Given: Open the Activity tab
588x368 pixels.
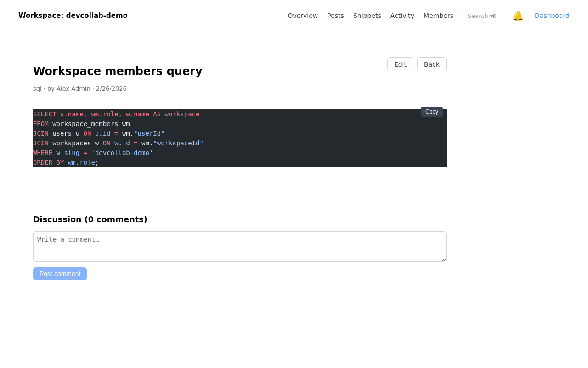Looking at the screenshot, I should tap(402, 15).
